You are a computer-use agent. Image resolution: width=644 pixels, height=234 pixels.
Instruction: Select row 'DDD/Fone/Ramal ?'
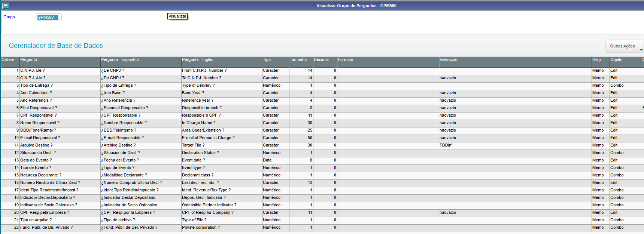coord(322,130)
